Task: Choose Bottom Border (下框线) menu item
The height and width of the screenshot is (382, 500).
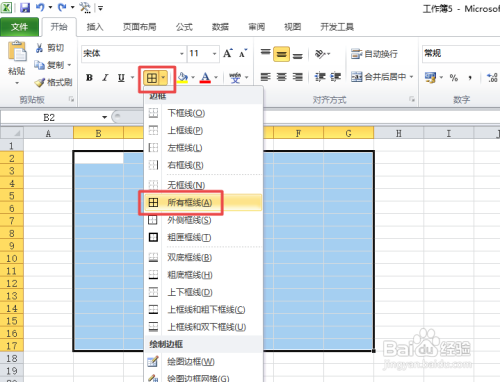Action: click(203, 113)
